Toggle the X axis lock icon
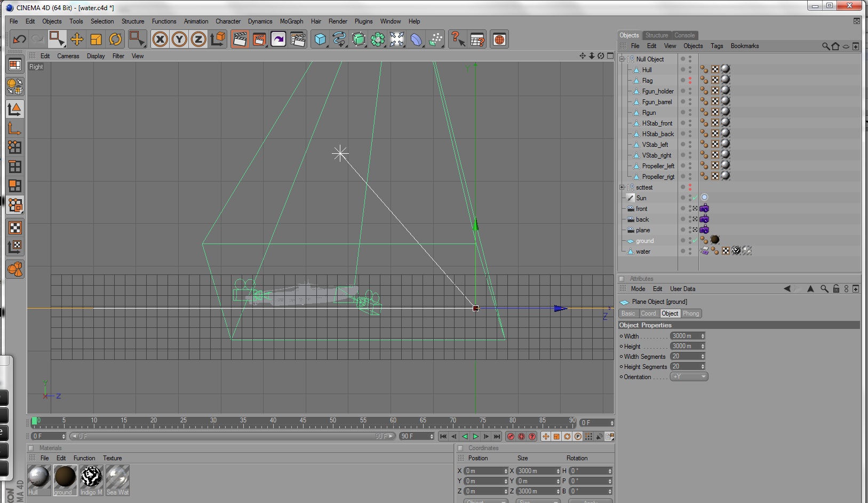868x503 pixels. [x=160, y=39]
